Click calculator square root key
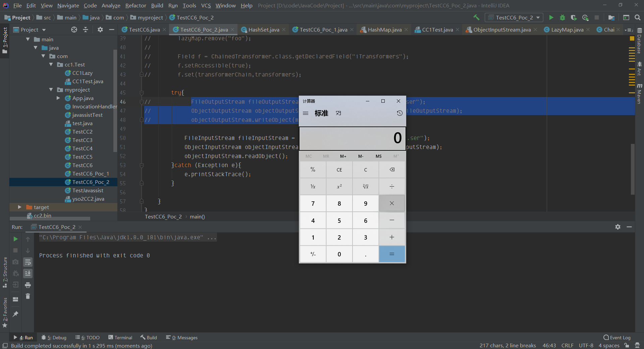644x349 pixels. pyautogui.click(x=366, y=186)
